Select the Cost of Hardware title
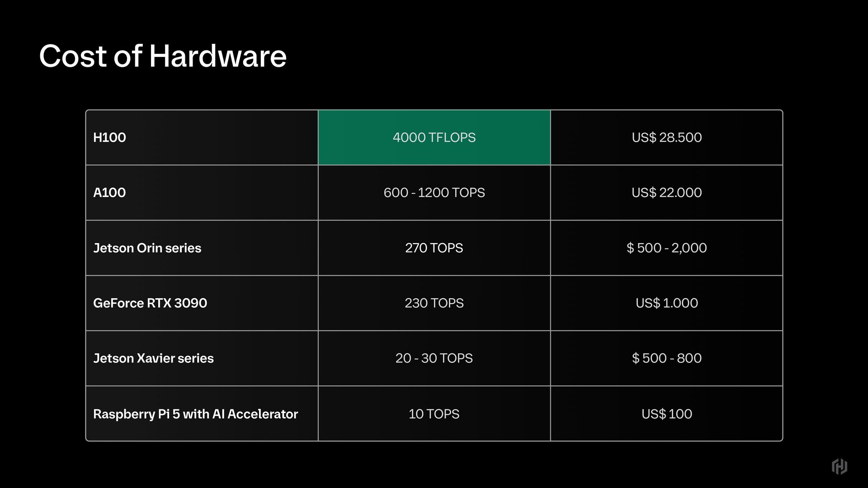Screen dimensions: 868x488 coord(163,56)
